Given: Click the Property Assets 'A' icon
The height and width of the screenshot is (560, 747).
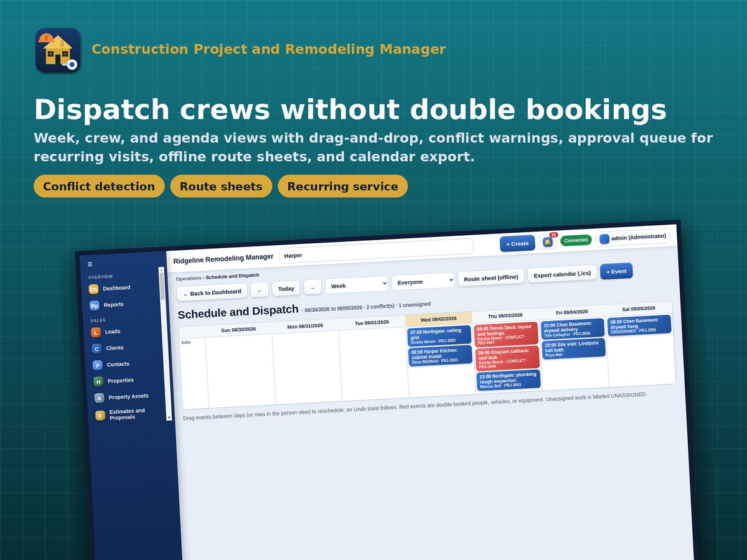Looking at the screenshot, I should 99,398.
